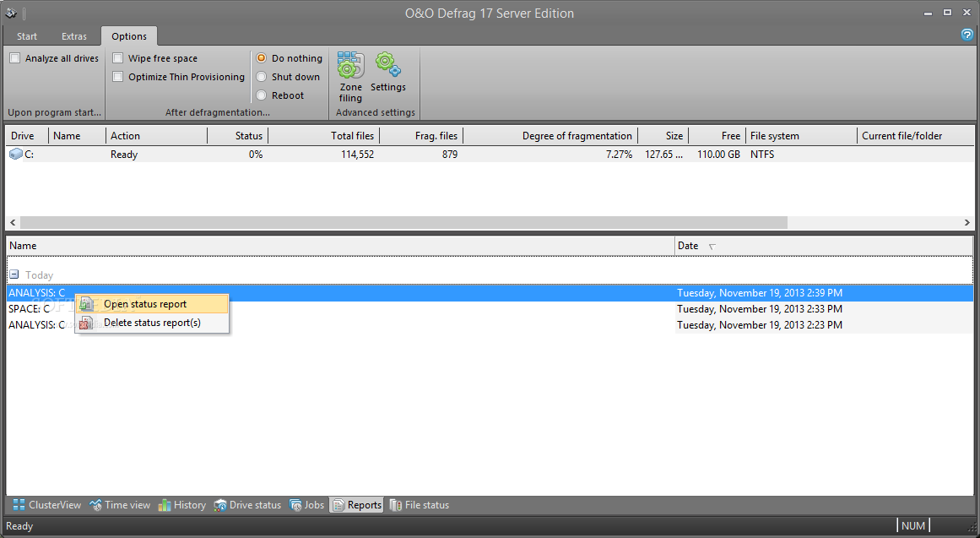Sort by the Total files column header

(323, 136)
